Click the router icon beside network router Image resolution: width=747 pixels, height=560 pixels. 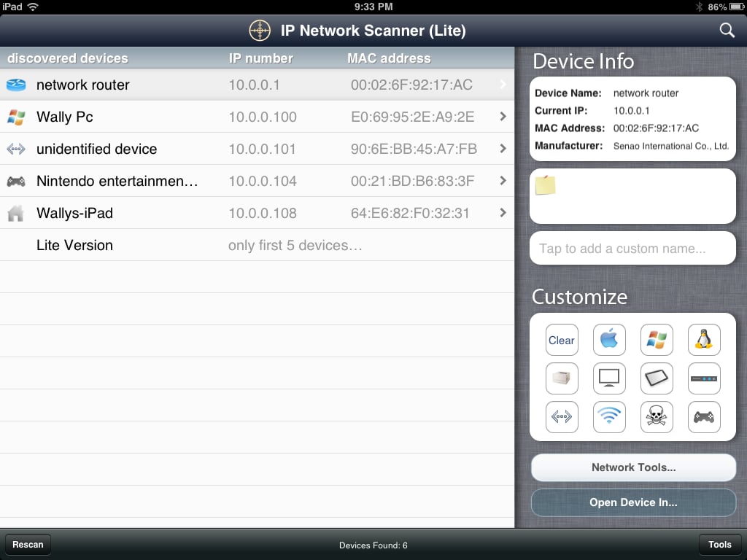pos(16,85)
